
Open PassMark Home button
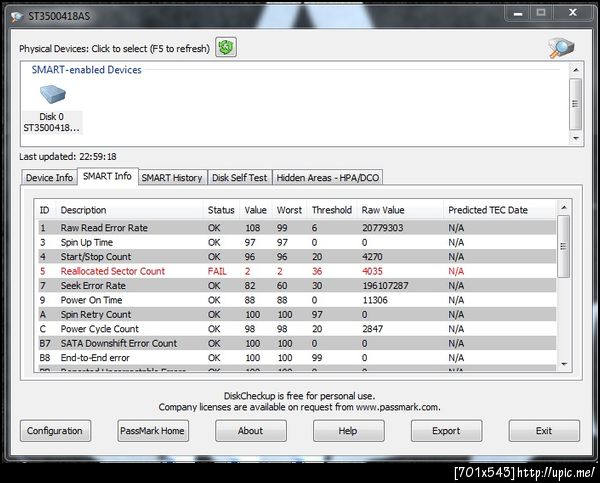(153, 431)
